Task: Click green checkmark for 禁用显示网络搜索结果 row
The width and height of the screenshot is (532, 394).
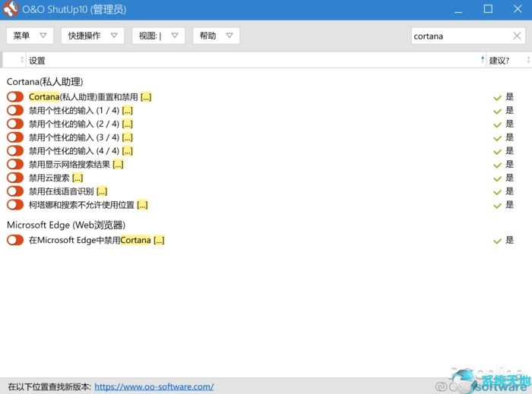Action: pos(497,165)
